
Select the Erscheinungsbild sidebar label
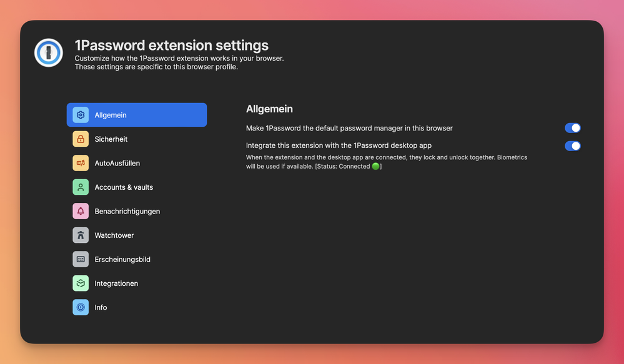pos(122,259)
